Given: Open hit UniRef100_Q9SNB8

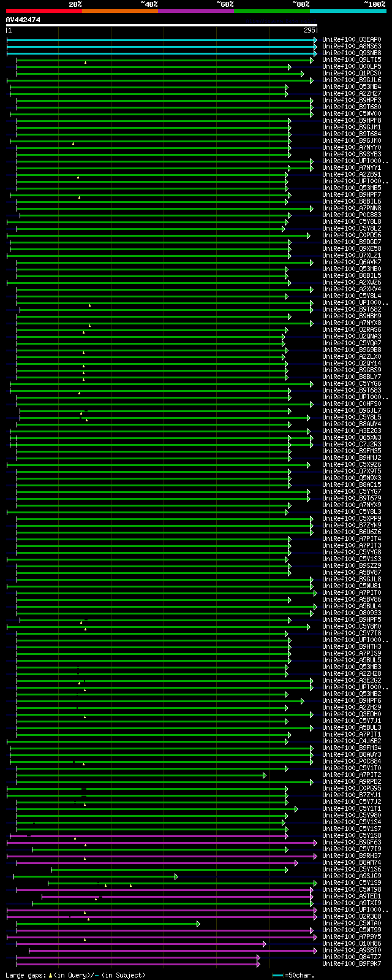Looking at the screenshot, I should pyautogui.click(x=352, y=53).
